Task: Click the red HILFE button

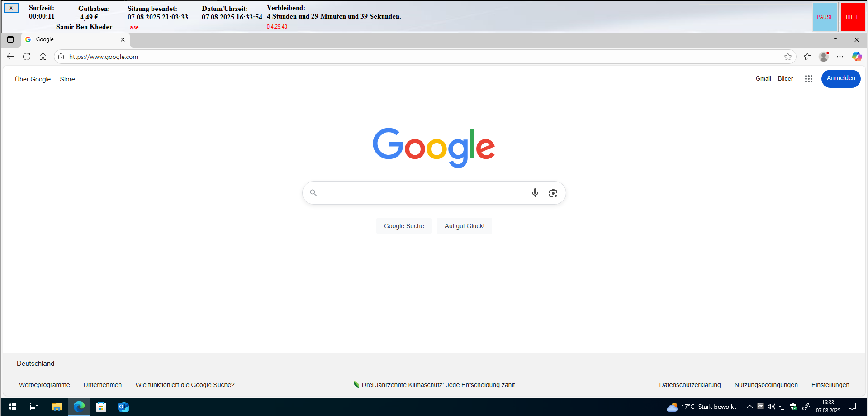Action: (853, 17)
